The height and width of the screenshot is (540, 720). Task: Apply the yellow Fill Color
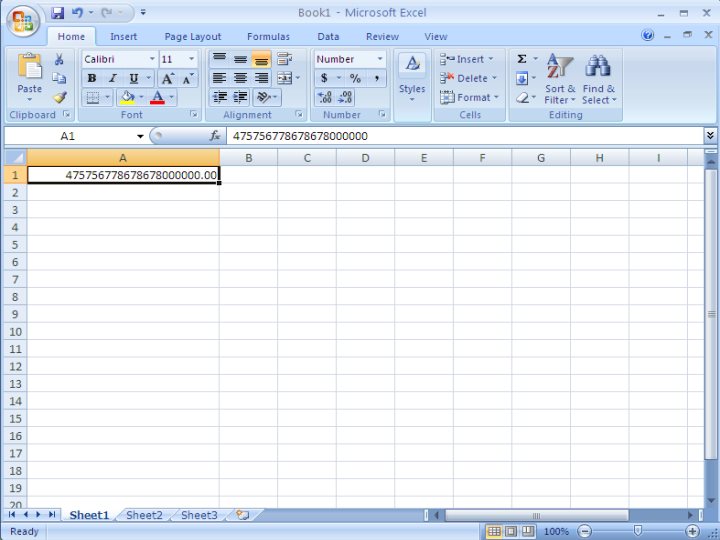127,97
